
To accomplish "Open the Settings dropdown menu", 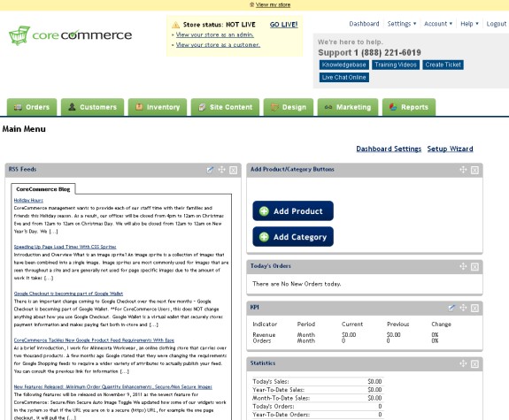I will pyautogui.click(x=402, y=24).
